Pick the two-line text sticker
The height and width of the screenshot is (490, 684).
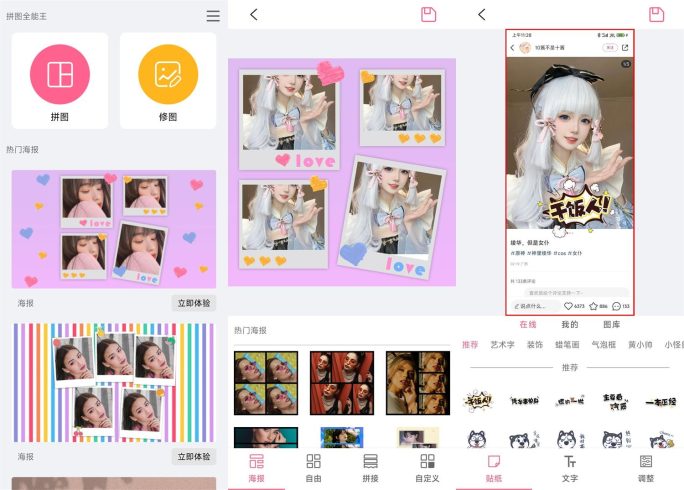615,401
